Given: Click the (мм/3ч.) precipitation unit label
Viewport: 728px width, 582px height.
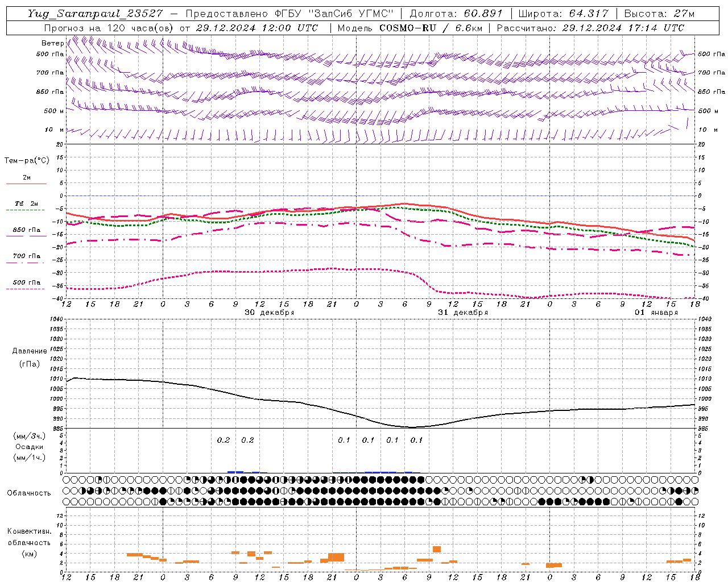Looking at the screenshot, I should point(29,436).
